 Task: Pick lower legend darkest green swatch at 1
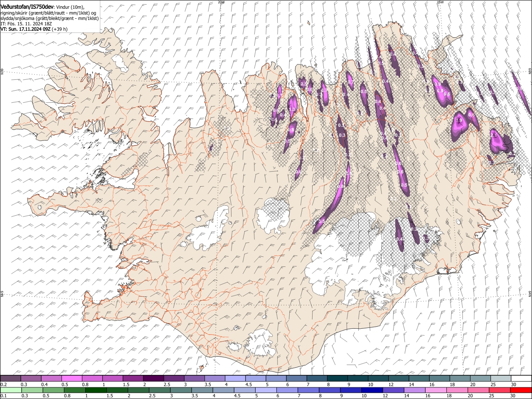point(96,390)
